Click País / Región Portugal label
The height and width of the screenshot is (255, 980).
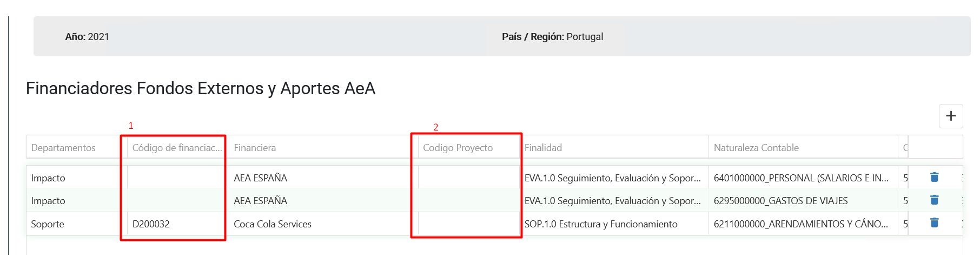click(x=552, y=37)
